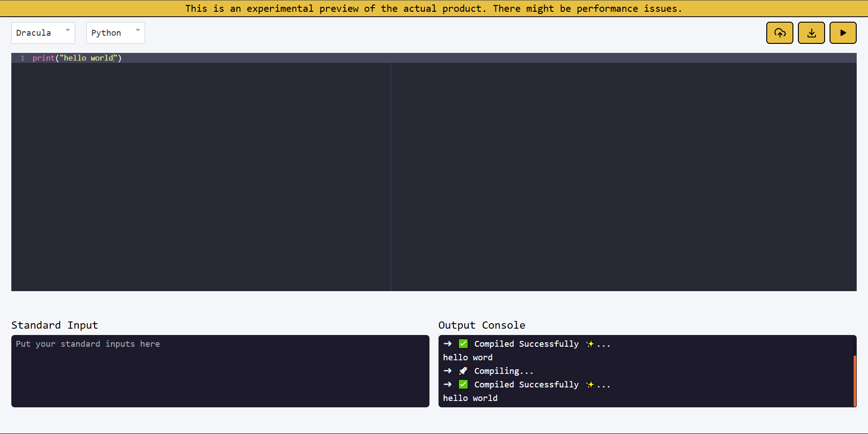Click the sparkle icon on last Compiled line
This screenshot has height=434, width=868.
point(590,385)
